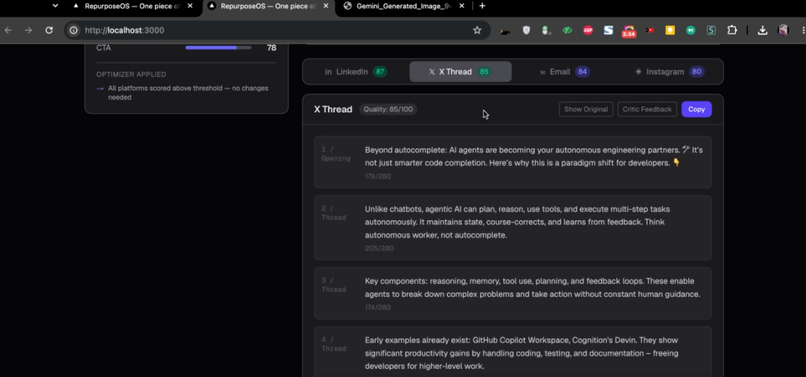806x377 pixels.
Task: Click the Instagram score badge 80
Action: [x=697, y=72]
